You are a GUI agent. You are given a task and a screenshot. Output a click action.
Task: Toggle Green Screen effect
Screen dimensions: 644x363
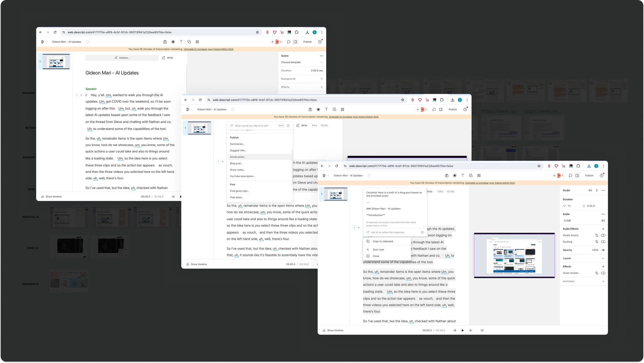603,273
